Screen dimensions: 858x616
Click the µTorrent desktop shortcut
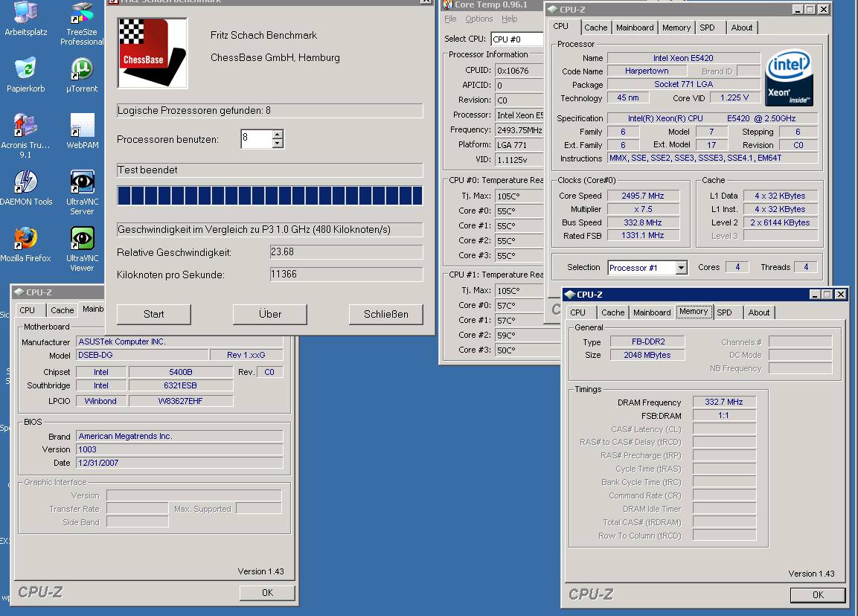[82, 75]
